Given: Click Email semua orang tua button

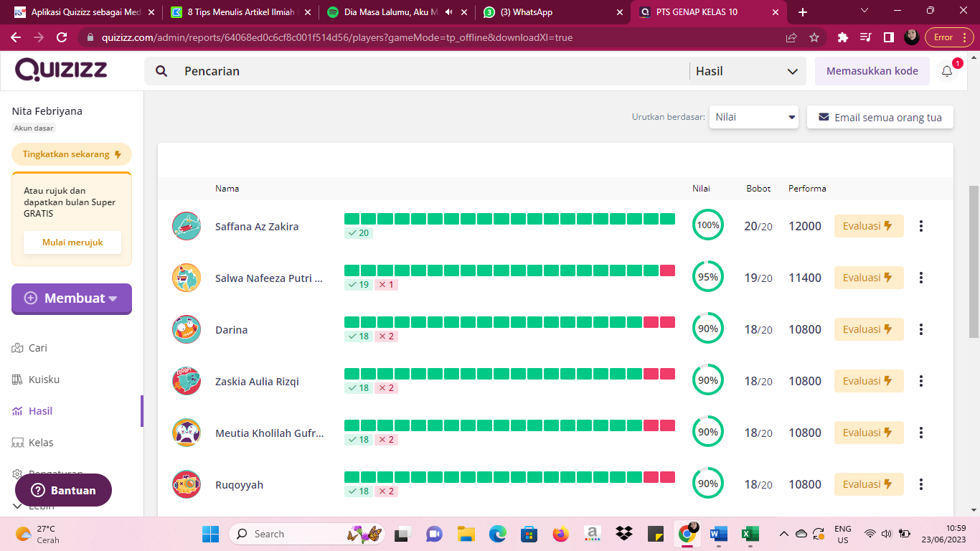Looking at the screenshot, I should coord(880,117).
